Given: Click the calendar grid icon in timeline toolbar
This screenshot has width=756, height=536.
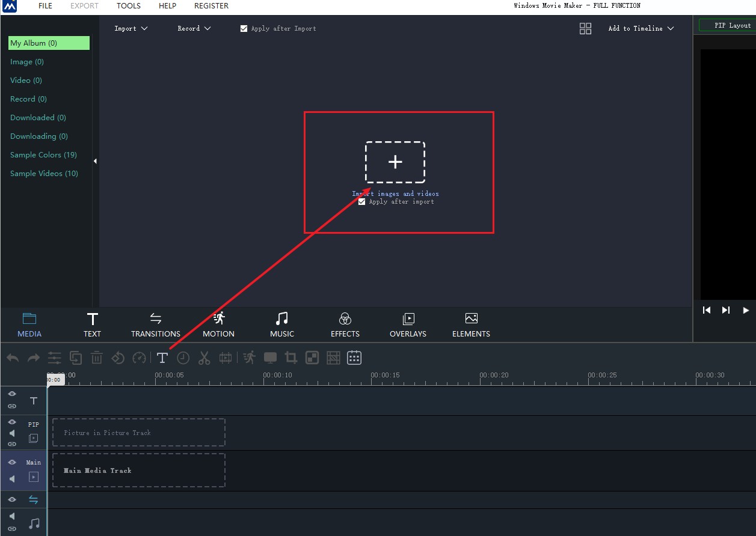Looking at the screenshot, I should pos(354,358).
